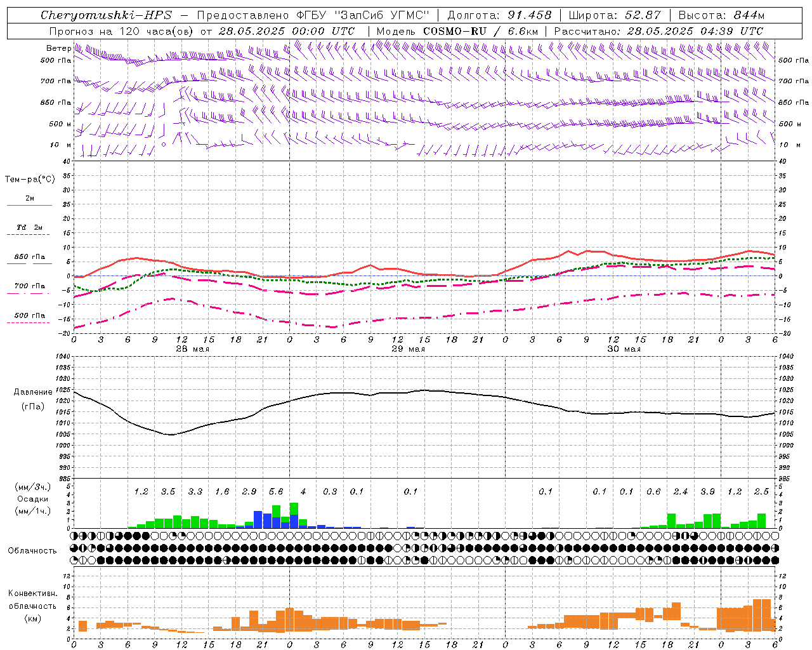Select the latitude value 'Широта: 52.87'
This screenshot has width=812, height=650.
tap(615, 15)
